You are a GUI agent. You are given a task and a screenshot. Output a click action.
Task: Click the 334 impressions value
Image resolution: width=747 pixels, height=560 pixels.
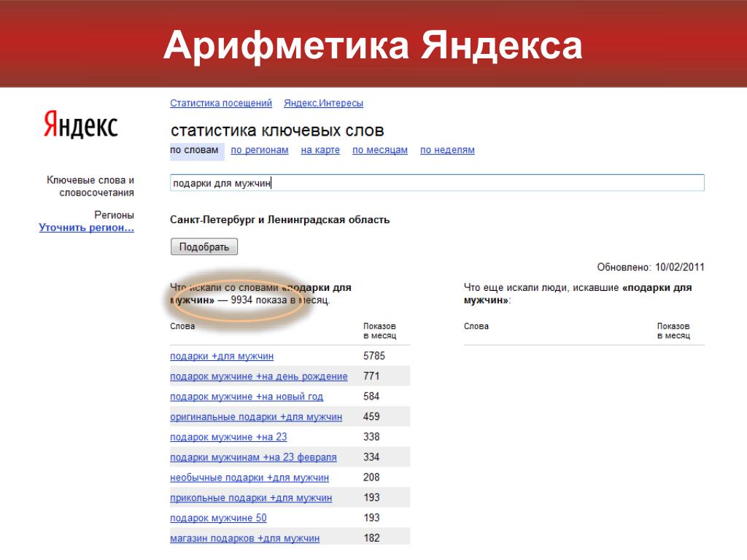point(371,457)
